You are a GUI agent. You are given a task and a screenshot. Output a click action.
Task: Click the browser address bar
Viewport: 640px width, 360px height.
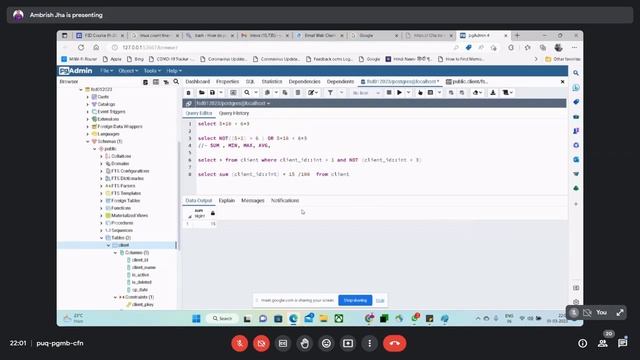pyautogui.click(x=282, y=47)
